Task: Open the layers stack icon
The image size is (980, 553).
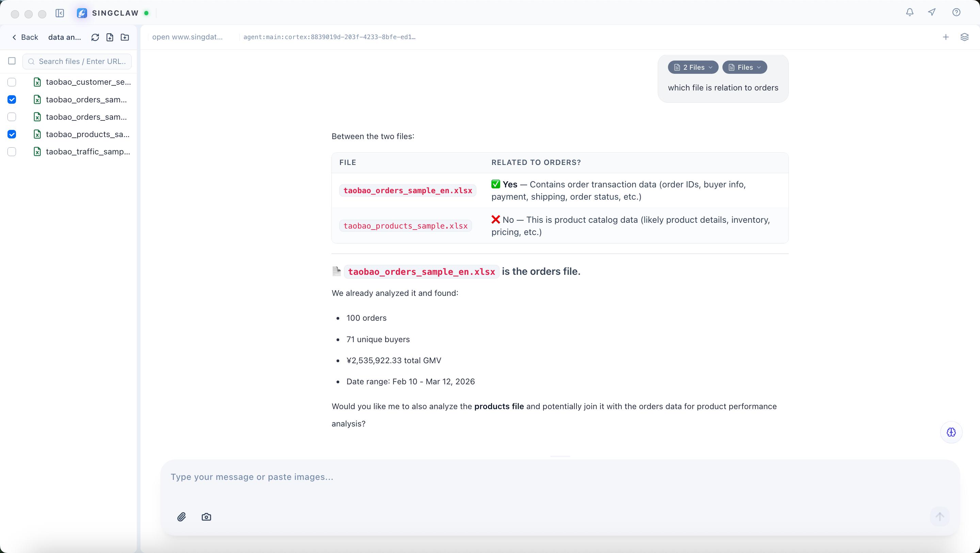Action: click(x=964, y=37)
